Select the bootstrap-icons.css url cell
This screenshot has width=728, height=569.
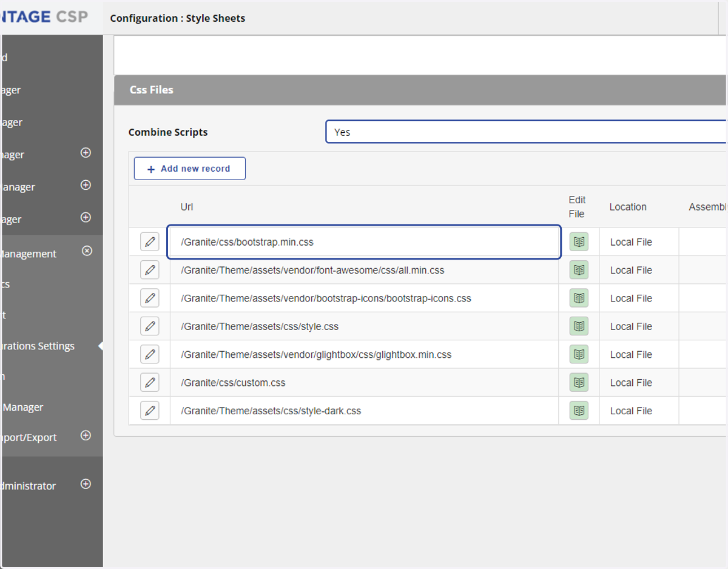pyautogui.click(x=364, y=298)
